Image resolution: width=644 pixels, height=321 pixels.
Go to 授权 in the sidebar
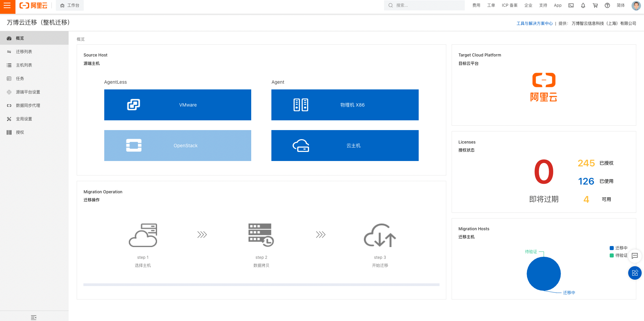[34, 132]
